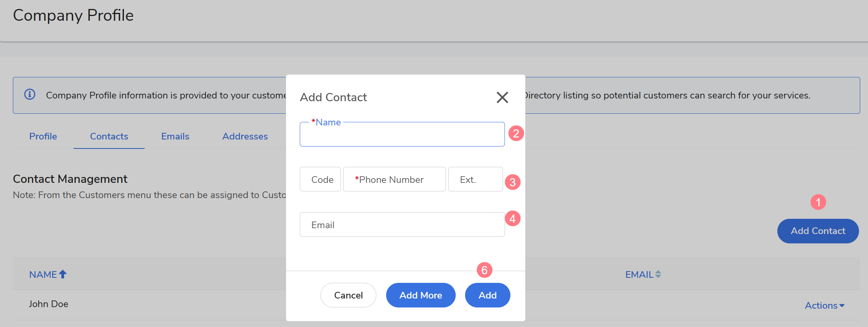
Task: Open the Profile tab
Action: pos(43,136)
